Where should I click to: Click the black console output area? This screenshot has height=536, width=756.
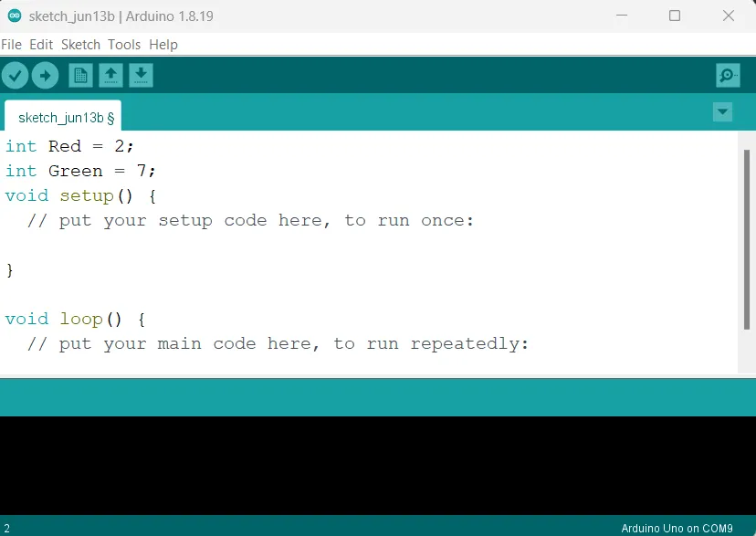tap(378, 466)
